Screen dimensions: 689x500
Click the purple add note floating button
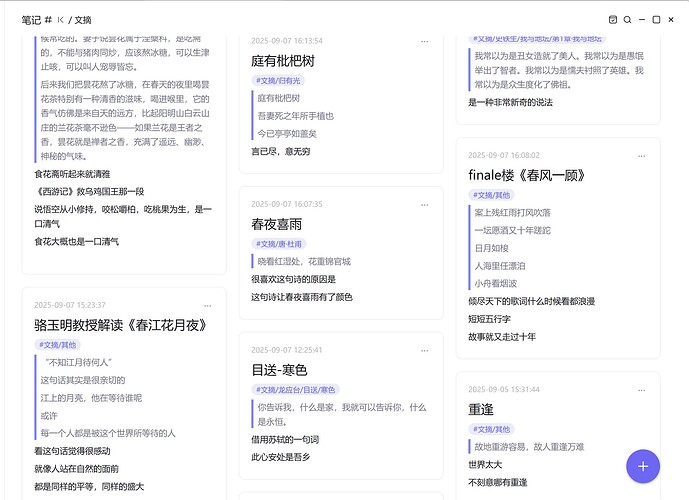click(x=642, y=466)
